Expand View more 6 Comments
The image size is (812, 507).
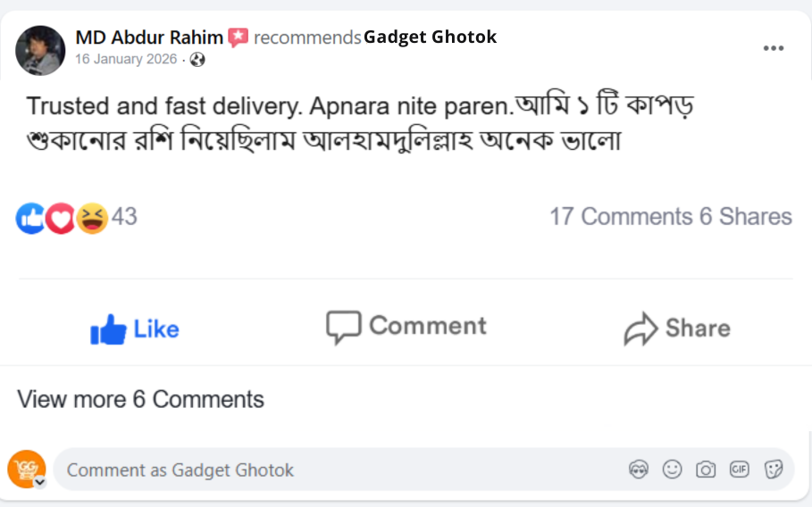(141, 399)
